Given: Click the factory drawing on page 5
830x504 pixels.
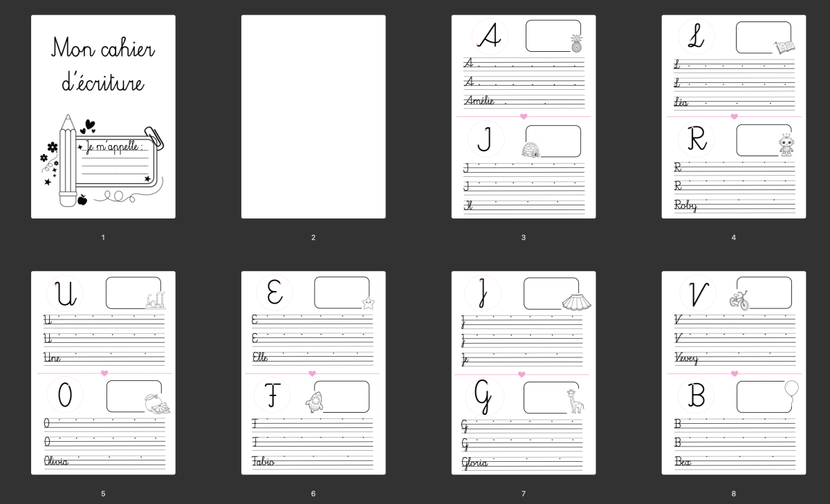Looking at the screenshot, I should pyautogui.click(x=156, y=301).
